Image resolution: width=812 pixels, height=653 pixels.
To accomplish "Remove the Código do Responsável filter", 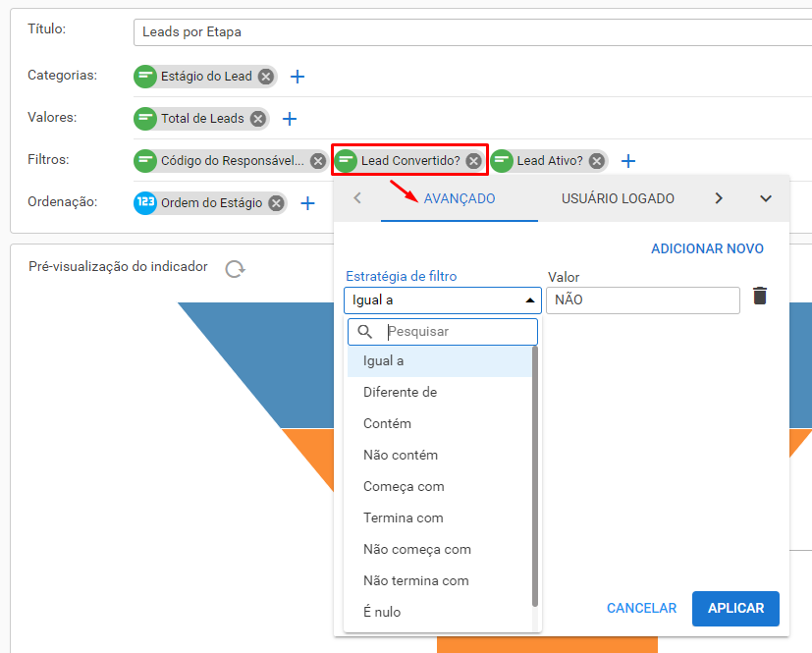I will (318, 161).
